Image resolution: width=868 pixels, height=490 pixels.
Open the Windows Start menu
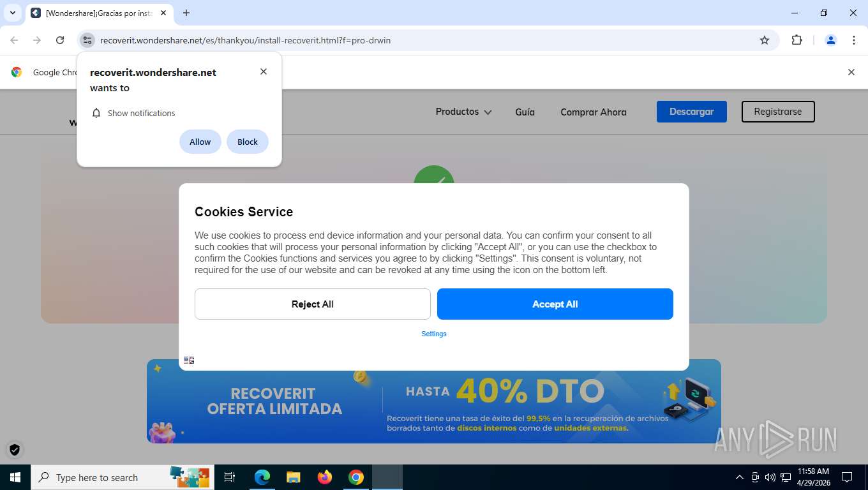pyautogui.click(x=15, y=477)
